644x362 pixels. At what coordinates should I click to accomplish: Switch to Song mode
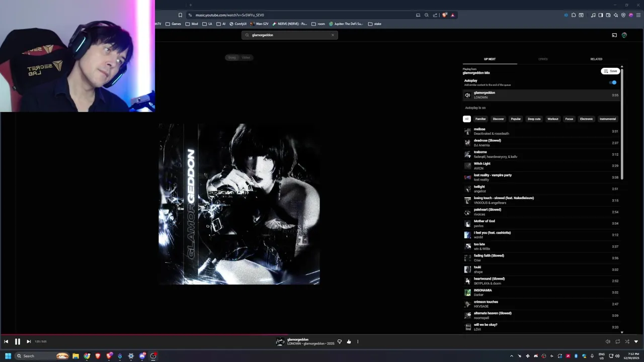pos(232,57)
